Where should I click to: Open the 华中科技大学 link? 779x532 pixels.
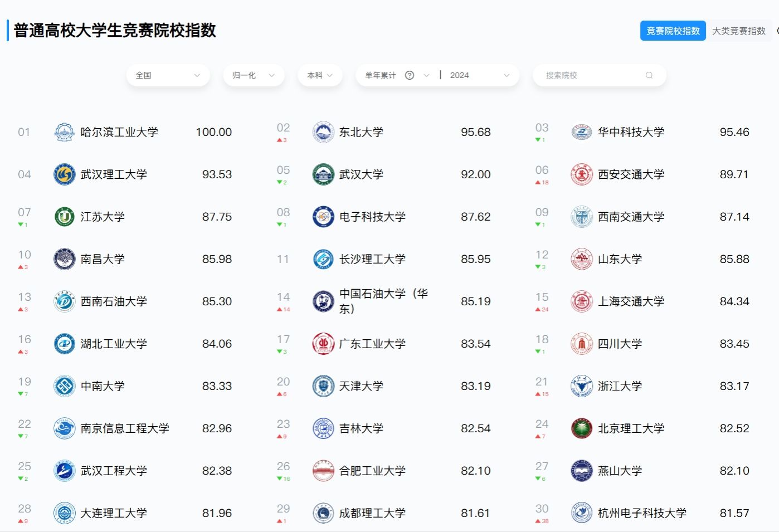(x=631, y=133)
